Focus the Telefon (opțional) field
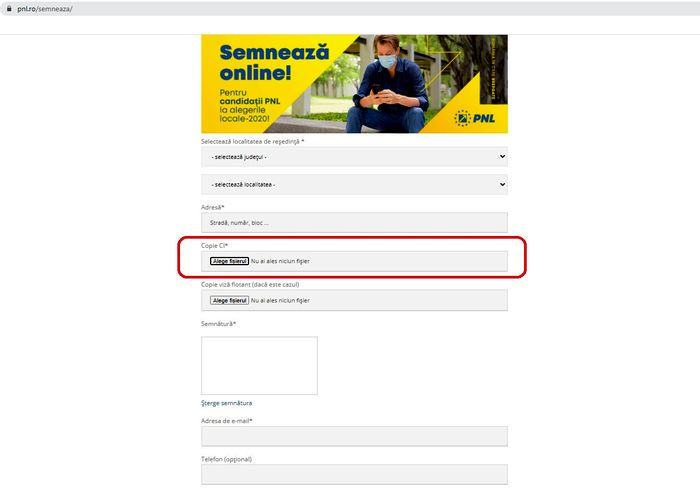This screenshot has height=492, width=700. (x=354, y=474)
